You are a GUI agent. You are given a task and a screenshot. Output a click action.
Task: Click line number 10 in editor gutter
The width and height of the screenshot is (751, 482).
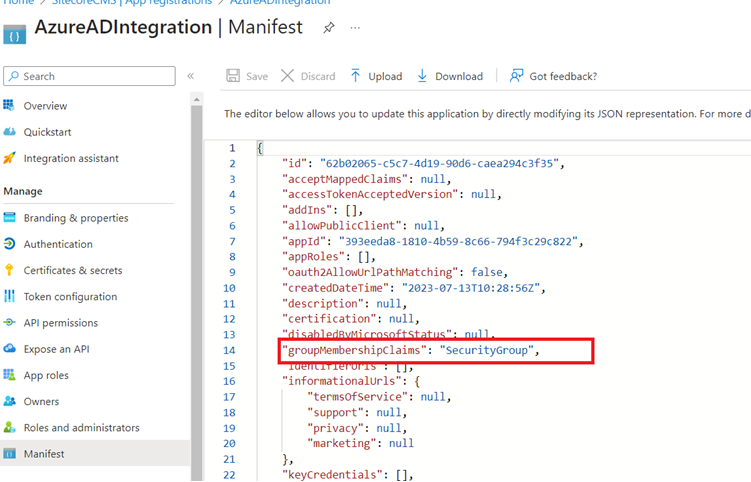[229, 288]
